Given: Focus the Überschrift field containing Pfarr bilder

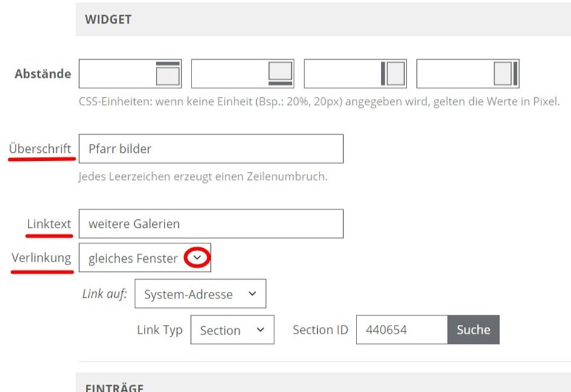Looking at the screenshot, I should click(x=211, y=149).
